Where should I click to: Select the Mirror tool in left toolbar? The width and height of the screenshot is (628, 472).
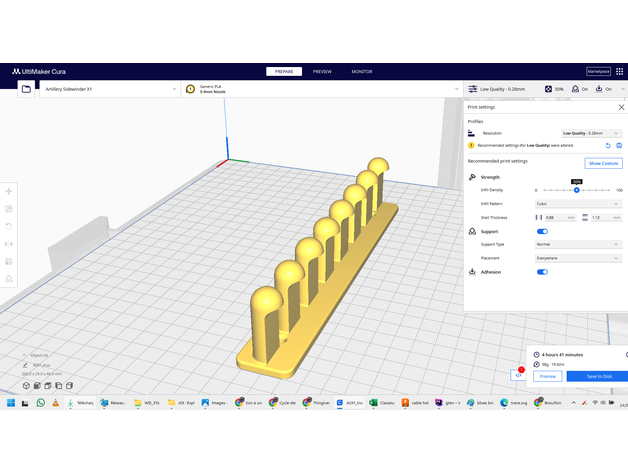pyautogui.click(x=9, y=243)
